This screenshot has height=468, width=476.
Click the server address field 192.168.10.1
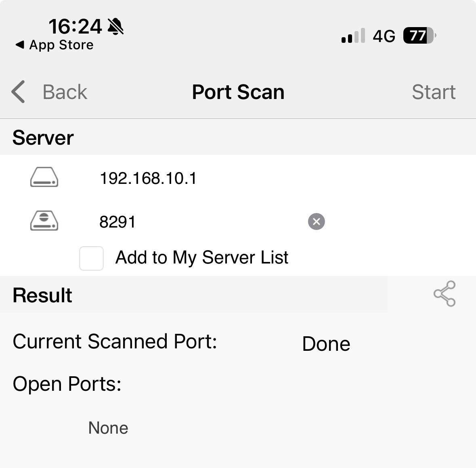(x=148, y=178)
